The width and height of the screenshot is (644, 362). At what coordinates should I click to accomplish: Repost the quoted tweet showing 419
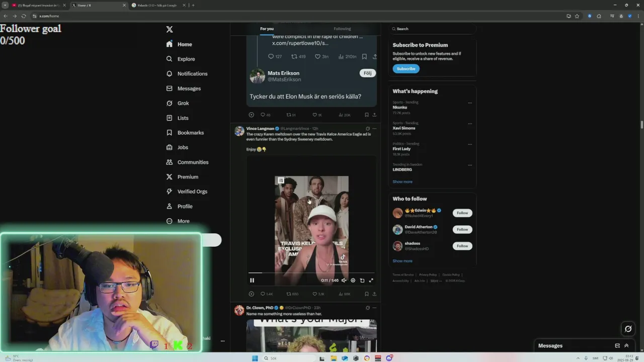click(x=298, y=57)
